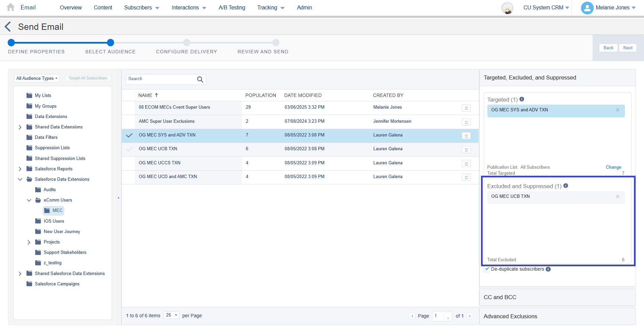
Task: Remove OG MEC SYS and ADV TXN from Targeted
Action: point(618,110)
